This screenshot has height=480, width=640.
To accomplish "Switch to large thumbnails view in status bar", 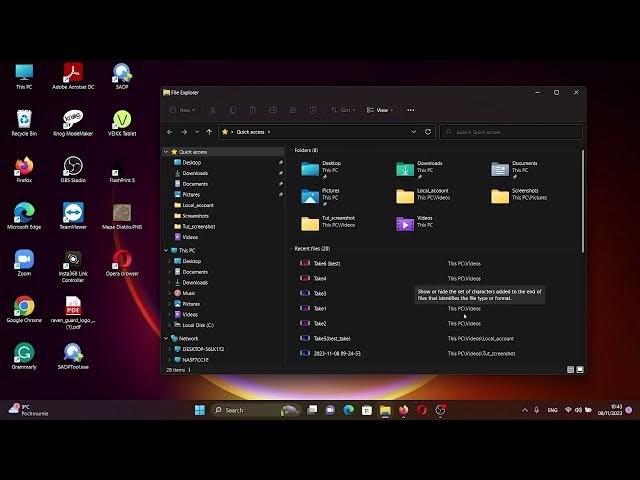I will (580, 370).
